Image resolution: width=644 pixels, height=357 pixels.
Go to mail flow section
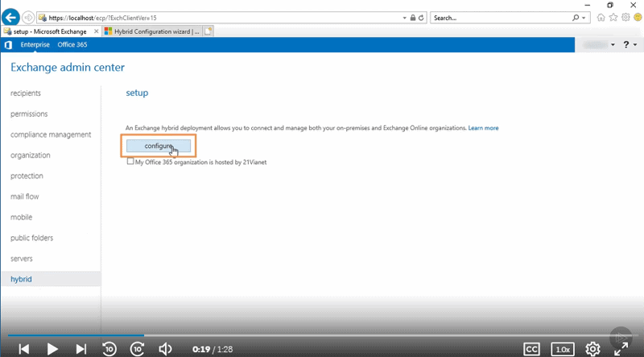[x=25, y=196]
